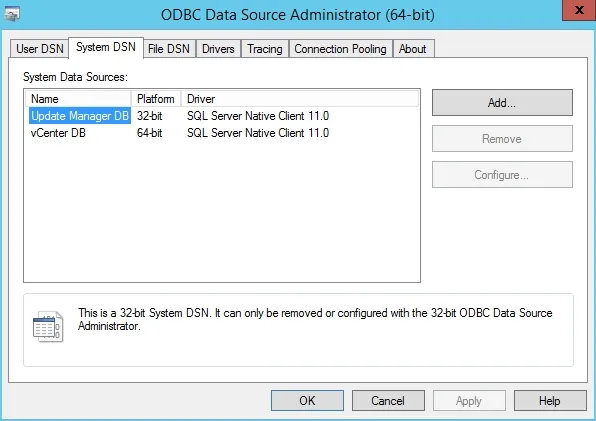The image size is (596, 421).
Task: Click the Configure... button
Action: coord(502,175)
